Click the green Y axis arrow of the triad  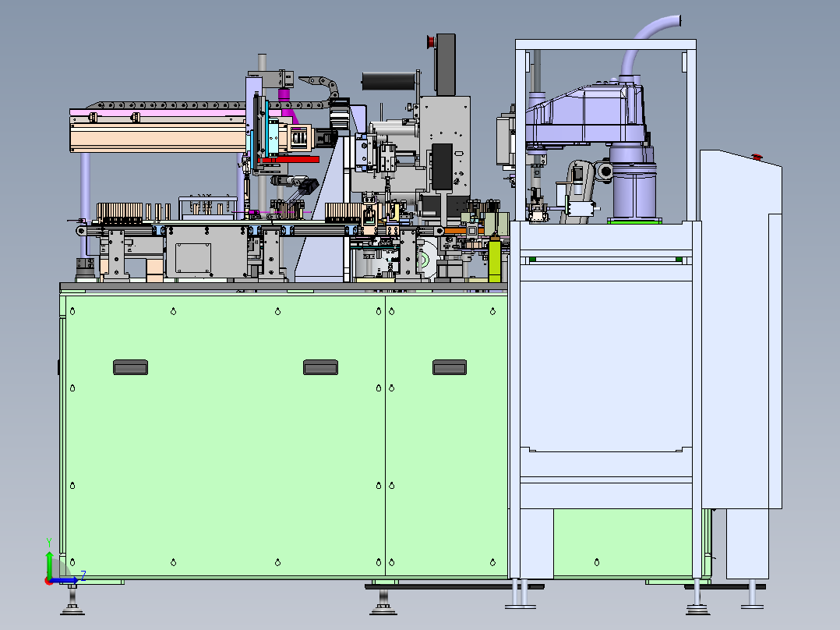pyautogui.click(x=49, y=564)
